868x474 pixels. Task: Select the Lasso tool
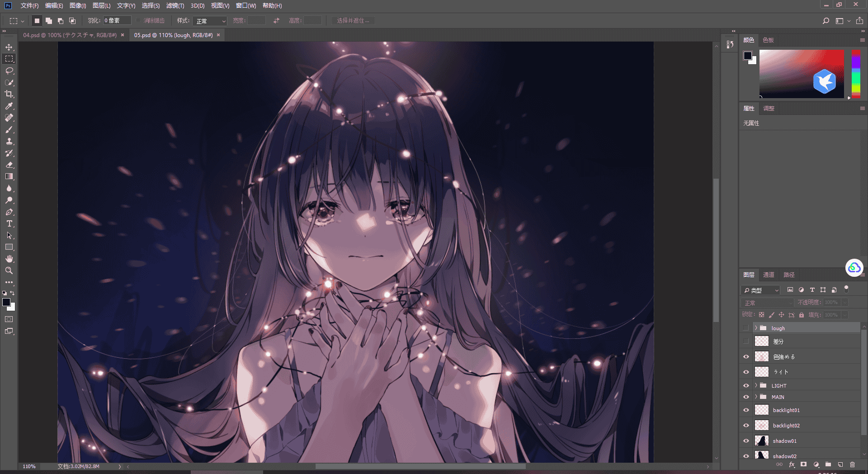tap(9, 71)
